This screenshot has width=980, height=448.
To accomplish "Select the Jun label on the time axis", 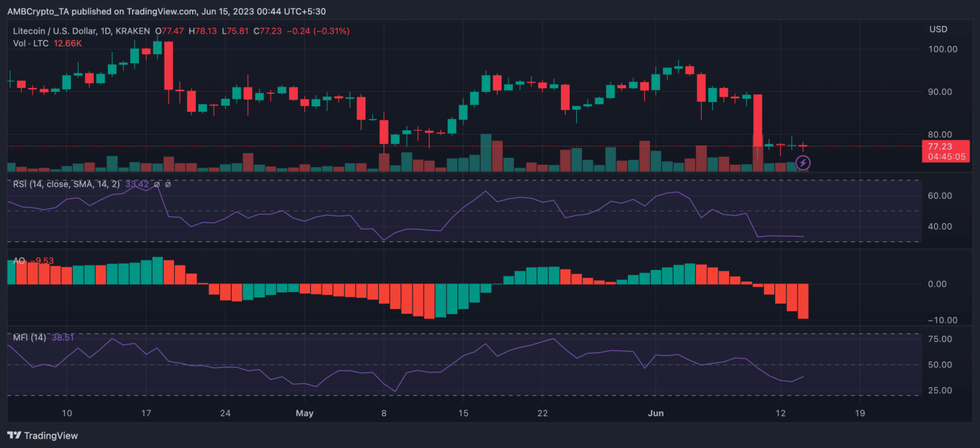I will pos(656,414).
